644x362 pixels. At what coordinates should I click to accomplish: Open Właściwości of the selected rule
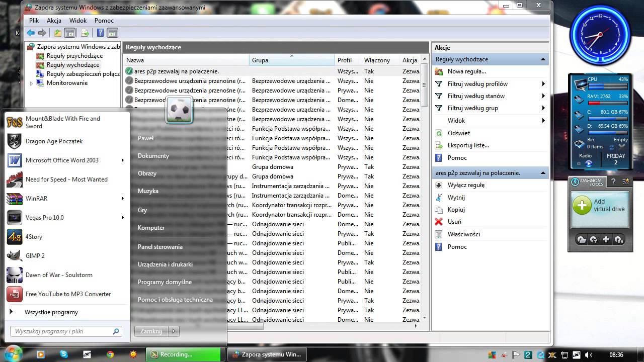[463, 234]
